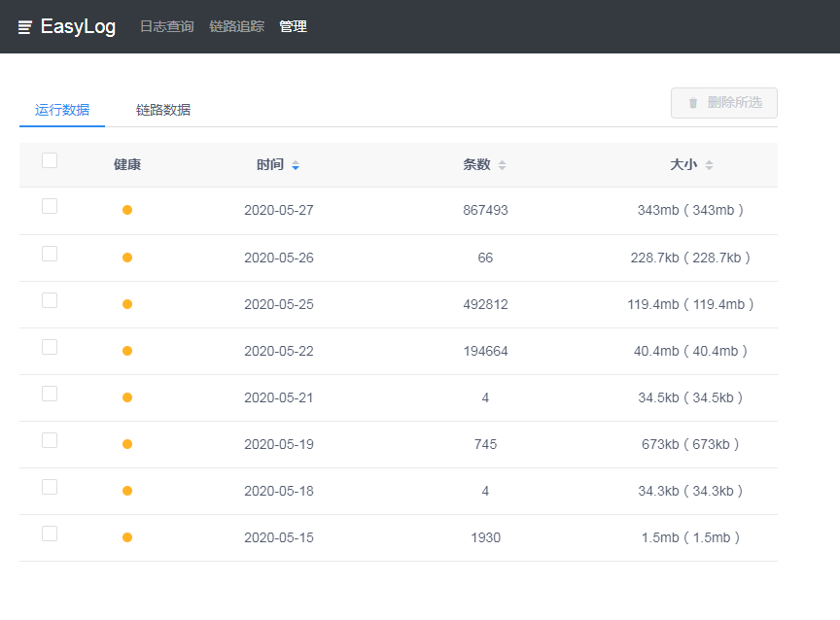Check the row for 2020-05-27
This screenshot has width=840, height=620.
point(50,206)
